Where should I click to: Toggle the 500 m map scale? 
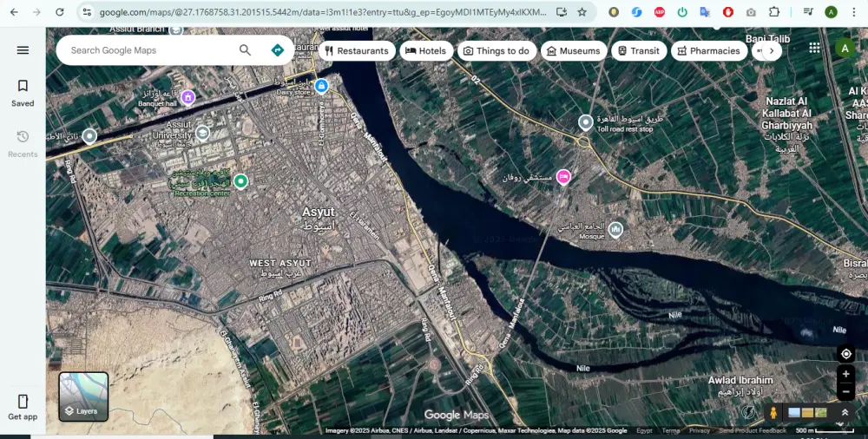(825, 430)
